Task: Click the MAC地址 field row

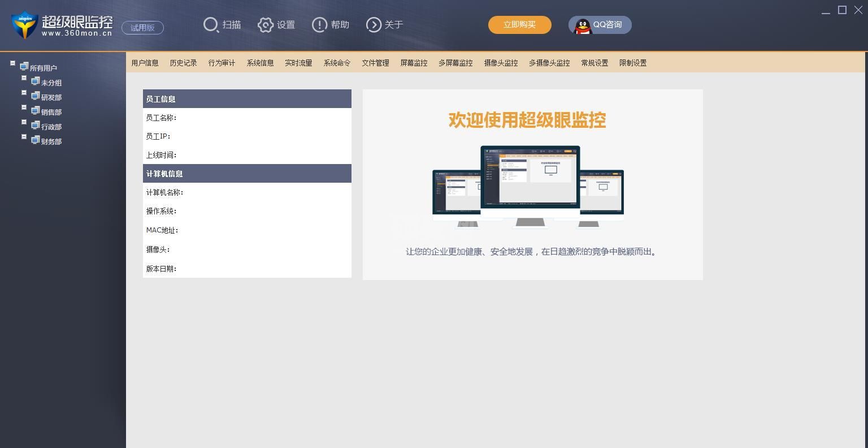Action: [247, 230]
